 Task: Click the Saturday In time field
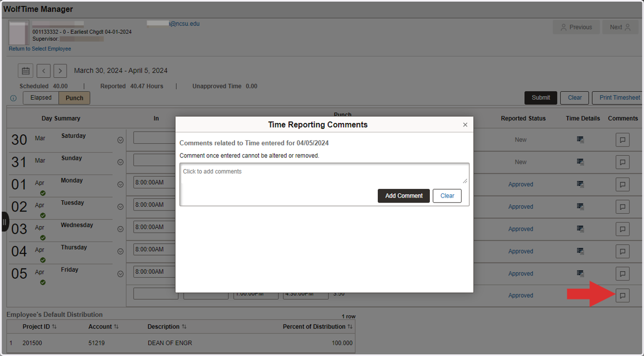155,137
